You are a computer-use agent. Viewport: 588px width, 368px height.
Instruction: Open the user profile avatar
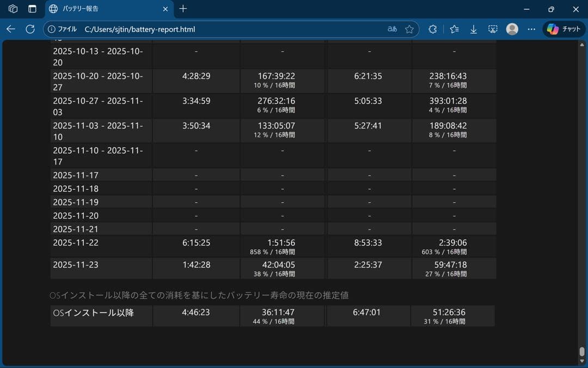tap(512, 29)
